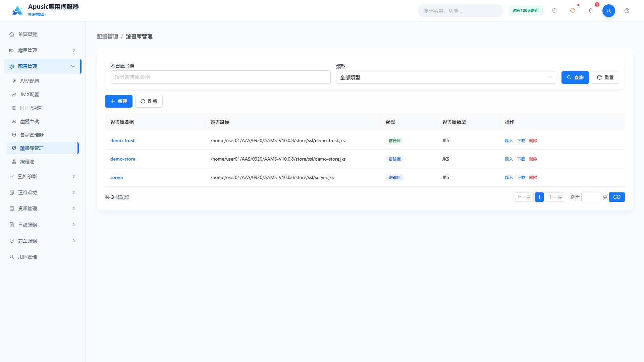644x362 pixels.
Task: Click the 查詢 search button
Action: coord(575,77)
